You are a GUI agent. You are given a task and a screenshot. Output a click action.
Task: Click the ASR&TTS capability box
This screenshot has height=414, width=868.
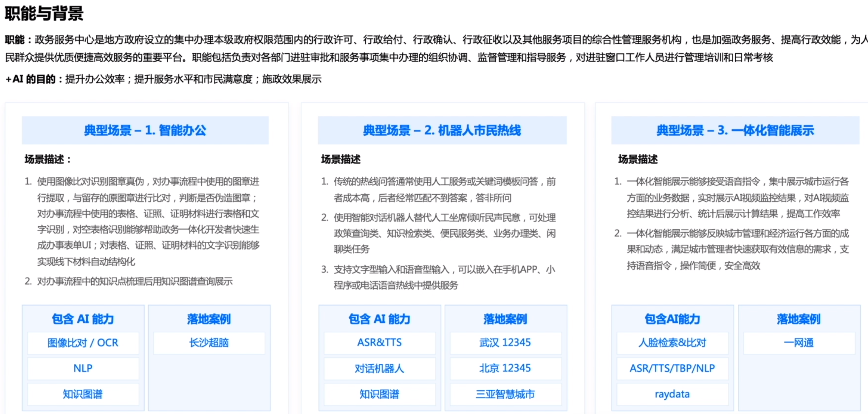[x=379, y=343]
